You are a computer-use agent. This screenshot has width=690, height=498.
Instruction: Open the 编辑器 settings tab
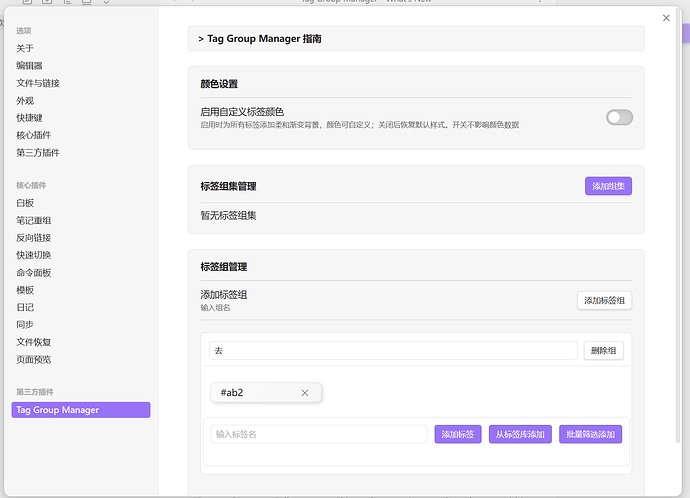point(30,65)
